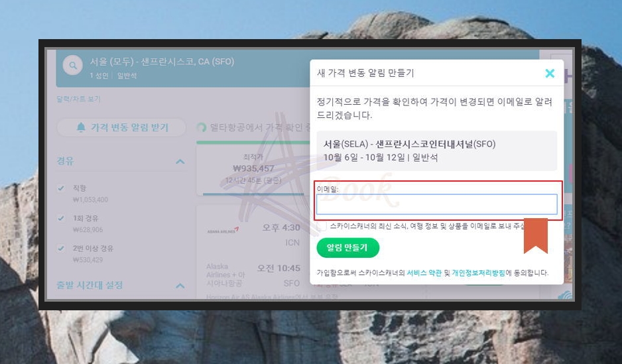Click the 10월 6일 - 10월 12일 date text
This screenshot has width=622, height=364.
click(x=364, y=157)
